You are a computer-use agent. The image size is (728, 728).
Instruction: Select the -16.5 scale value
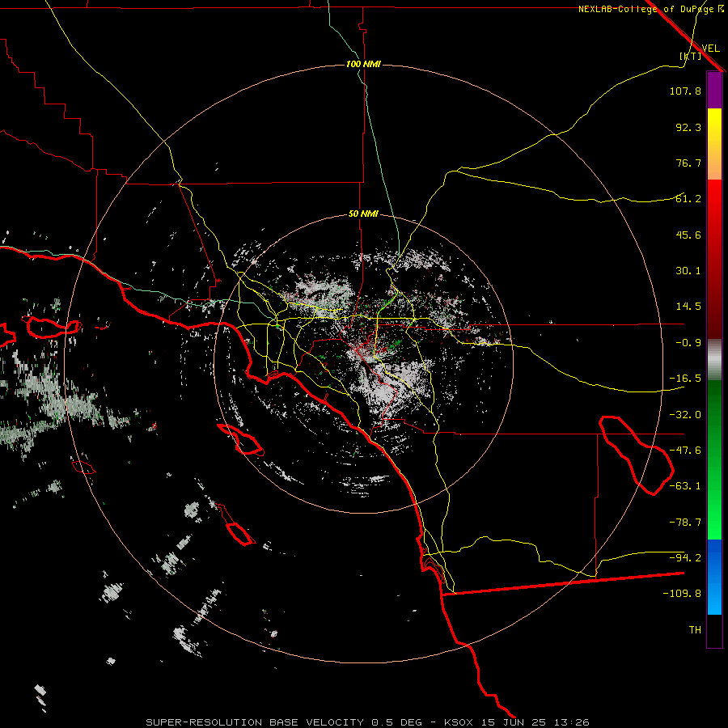pos(685,379)
